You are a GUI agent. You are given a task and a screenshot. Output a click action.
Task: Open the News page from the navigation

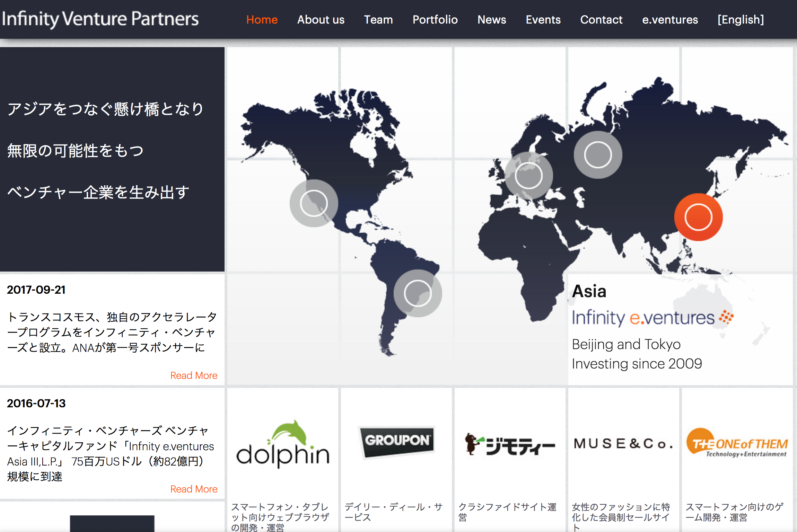(x=491, y=20)
